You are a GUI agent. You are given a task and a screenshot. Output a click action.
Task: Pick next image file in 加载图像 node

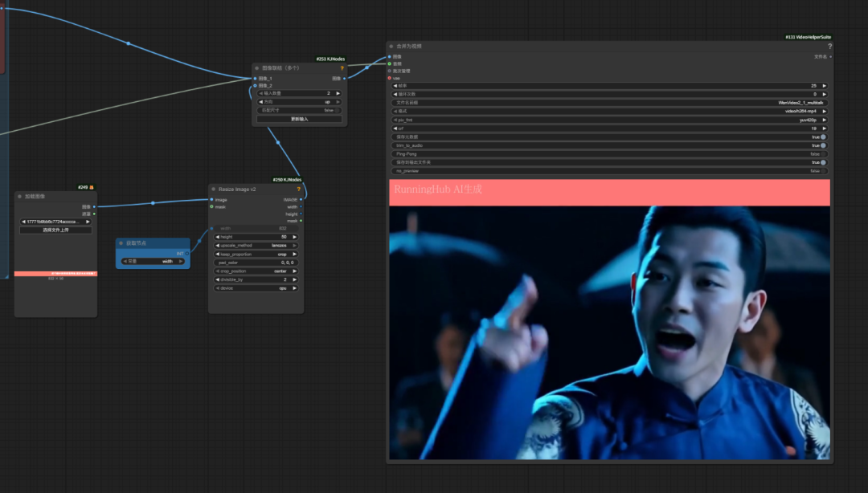pyautogui.click(x=88, y=222)
